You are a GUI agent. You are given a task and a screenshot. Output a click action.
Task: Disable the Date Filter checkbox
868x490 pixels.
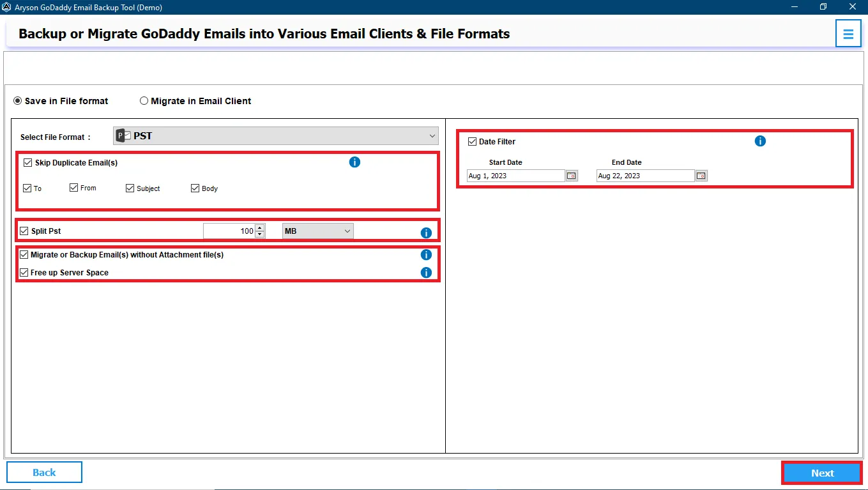click(473, 142)
